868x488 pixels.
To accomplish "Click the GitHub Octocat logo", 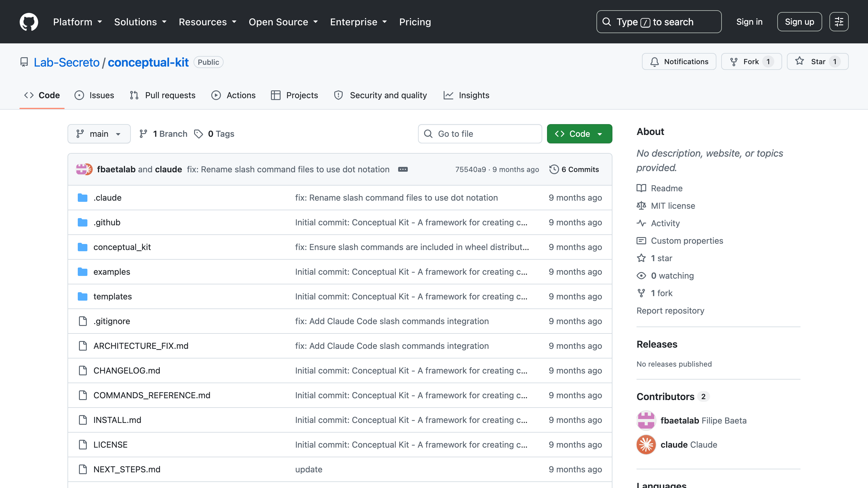I will (x=29, y=22).
